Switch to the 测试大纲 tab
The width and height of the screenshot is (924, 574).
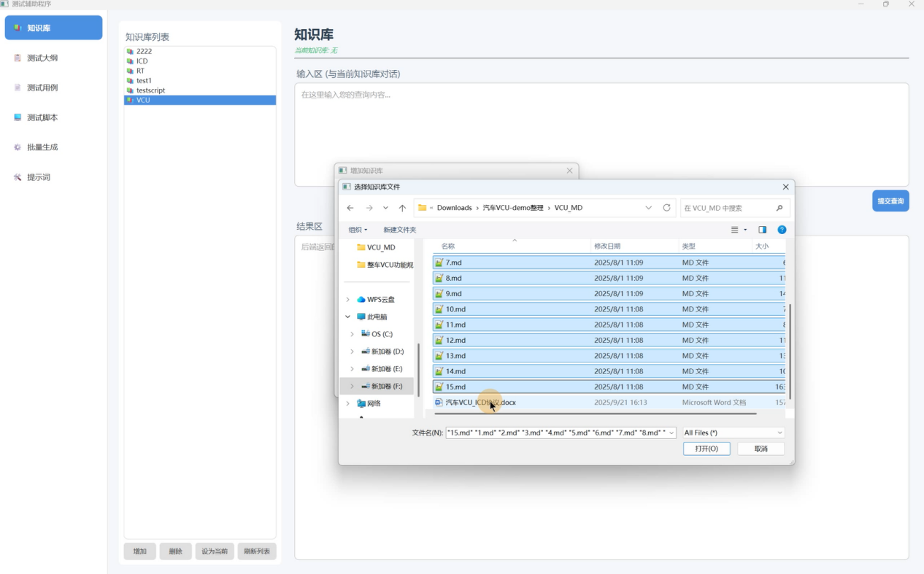click(x=42, y=58)
